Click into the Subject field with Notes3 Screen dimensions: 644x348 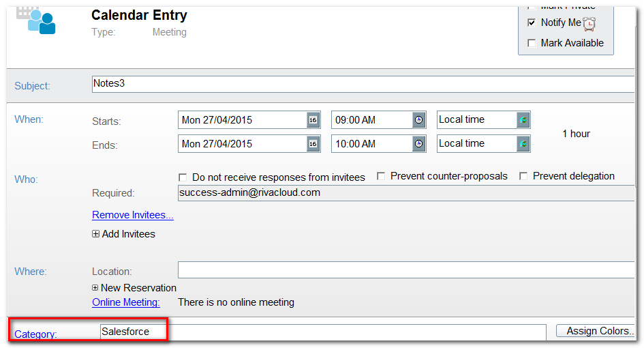pos(363,84)
